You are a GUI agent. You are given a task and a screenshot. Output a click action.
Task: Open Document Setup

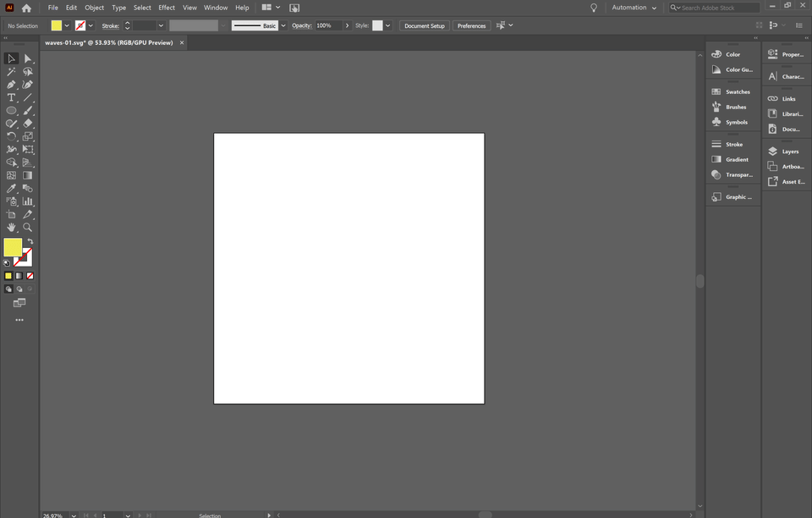tap(424, 25)
